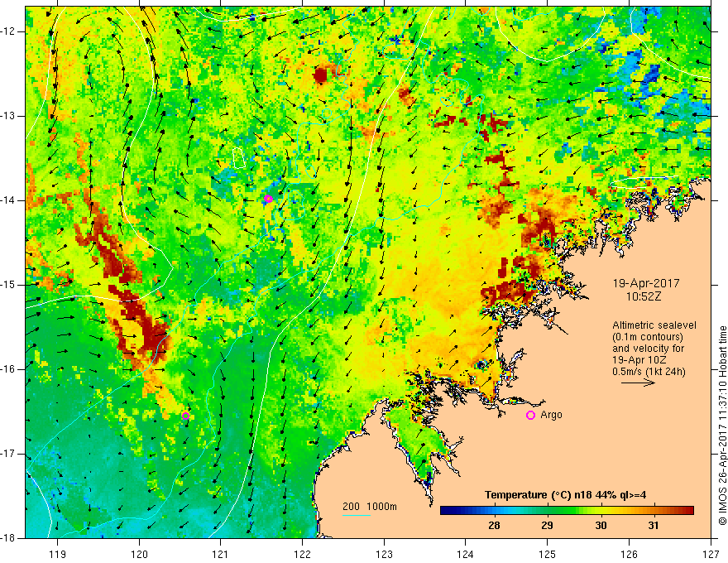
Task: Click the '19-Apr 10Z' caption line
Action: 639,360
